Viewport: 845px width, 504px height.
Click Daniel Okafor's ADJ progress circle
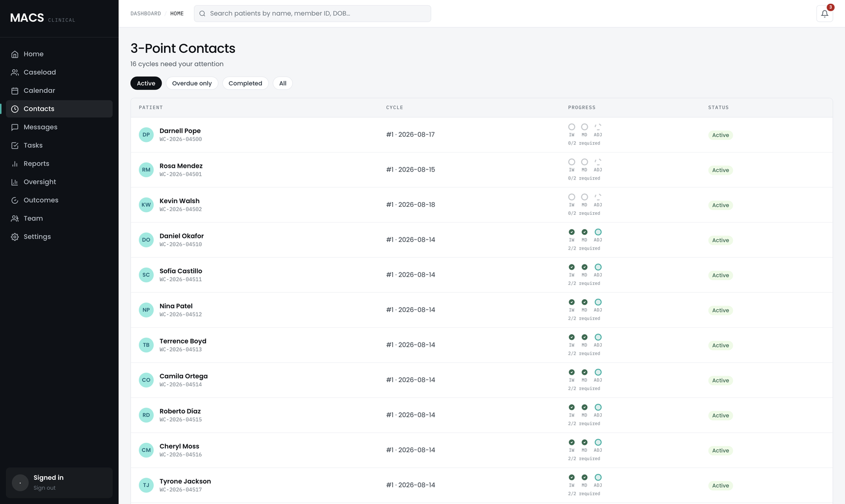[x=598, y=232]
